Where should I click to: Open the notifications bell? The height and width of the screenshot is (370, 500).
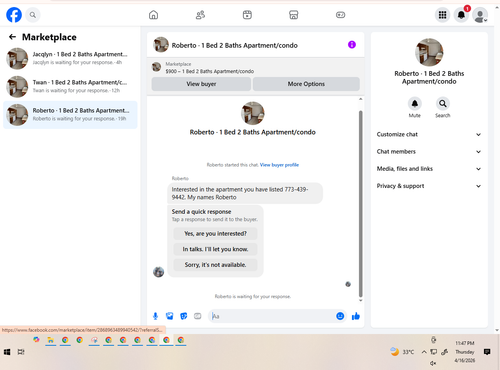tap(461, 15)
